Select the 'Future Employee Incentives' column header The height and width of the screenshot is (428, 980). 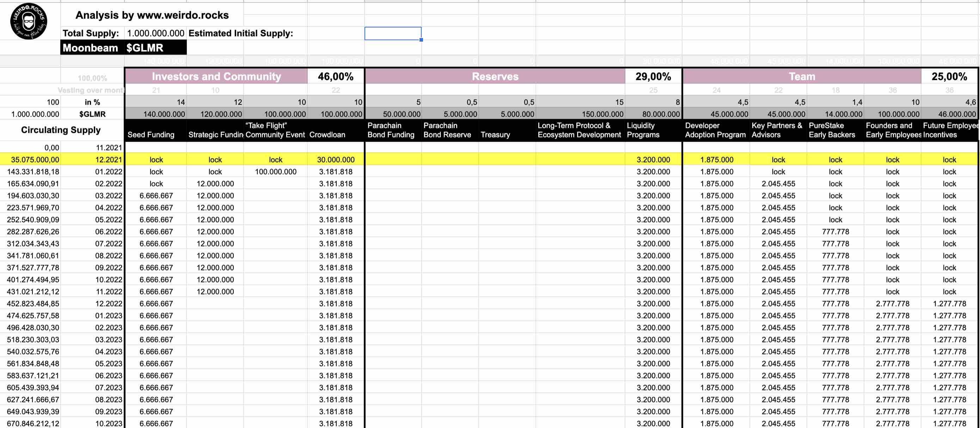coord(949,130)
